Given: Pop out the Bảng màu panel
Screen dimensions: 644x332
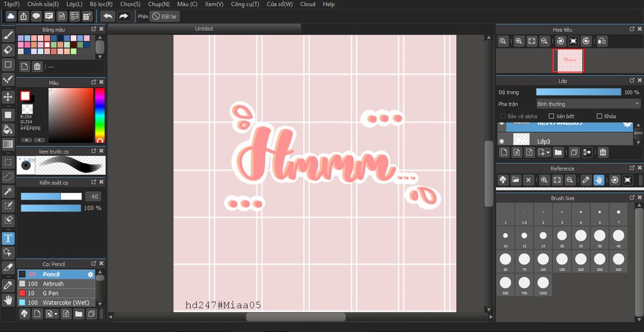Looking at the screenshot, I should point(94,29).
